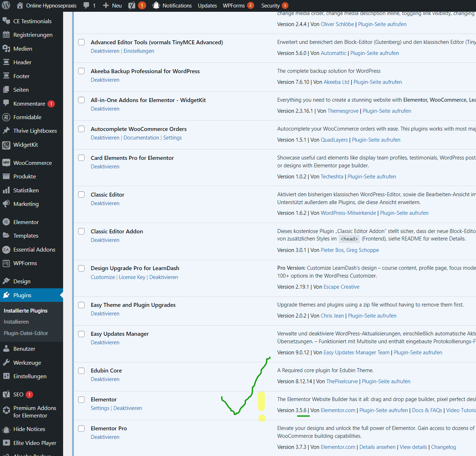Screen dimensions: 476x456
Task: Open Installieren under Plugins
Action: (x=16, y=322)
